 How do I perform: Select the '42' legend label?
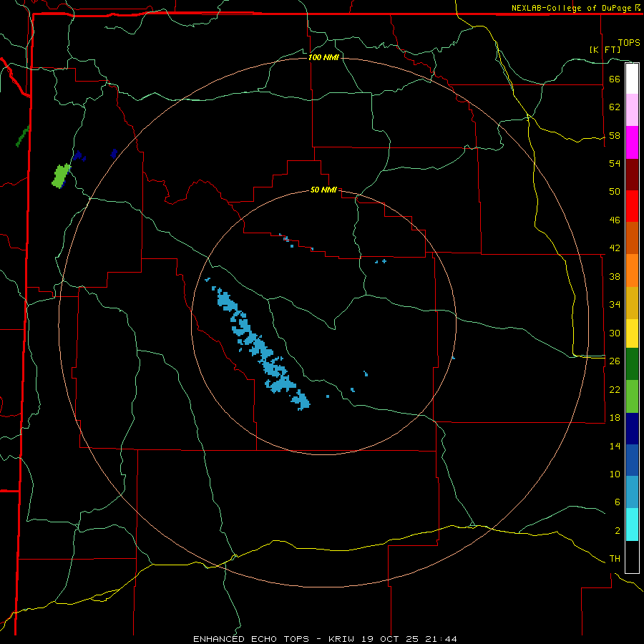(615, 248)
